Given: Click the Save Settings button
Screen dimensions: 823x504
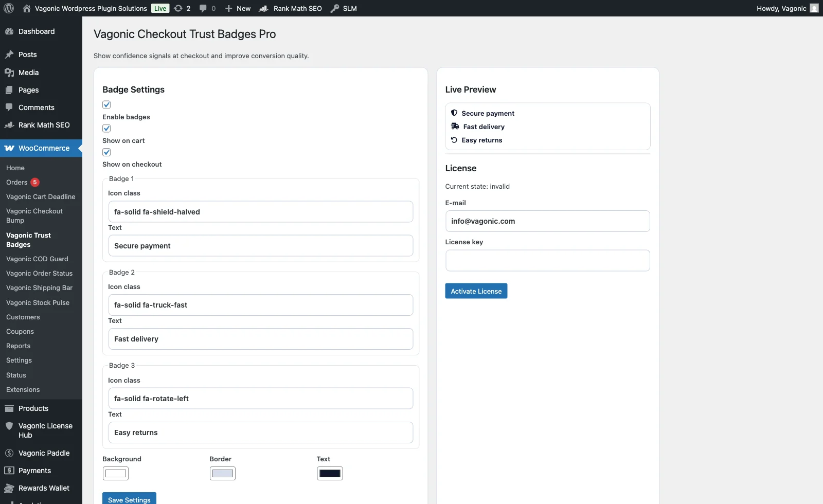Looking at the screenshot, I should tap(129, 499).
